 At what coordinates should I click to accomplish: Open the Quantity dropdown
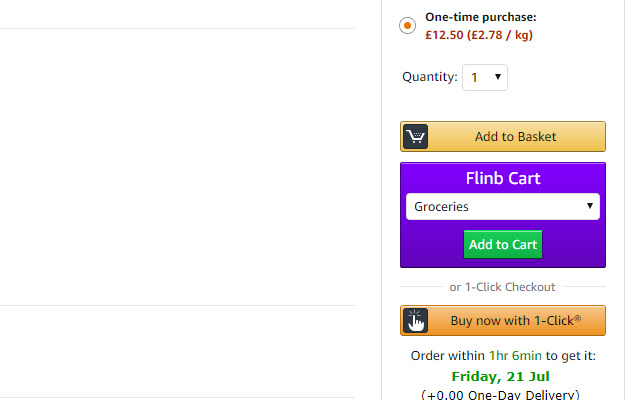[x=485, y=77]
